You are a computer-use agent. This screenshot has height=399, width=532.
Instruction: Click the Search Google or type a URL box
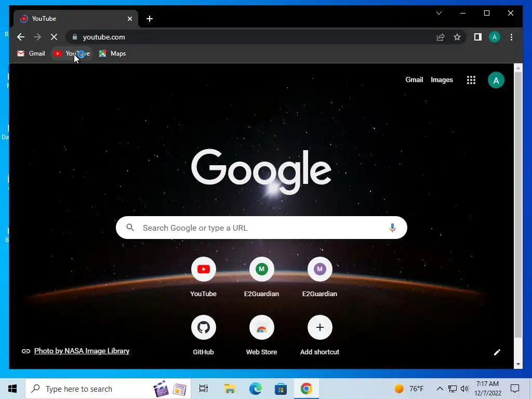coord(261,228)
